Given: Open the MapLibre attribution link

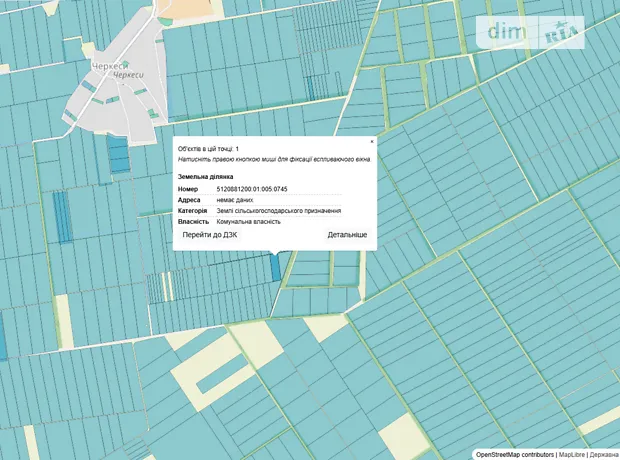Looking at the screenshot, I should click(x=571, y=454).
